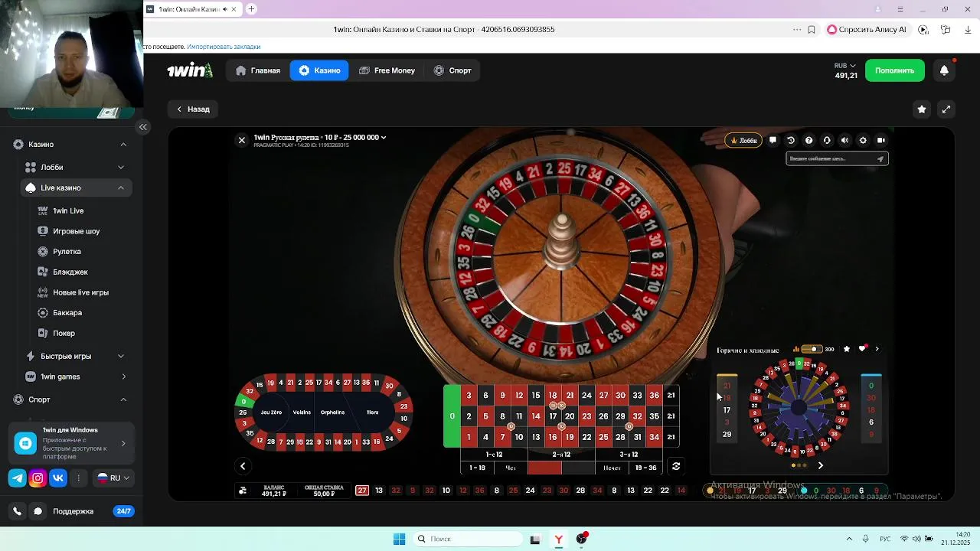This screenshot has width=980, height=551.
Task: Open the heart icon in statistics panel
Action: tap(863, 349)
